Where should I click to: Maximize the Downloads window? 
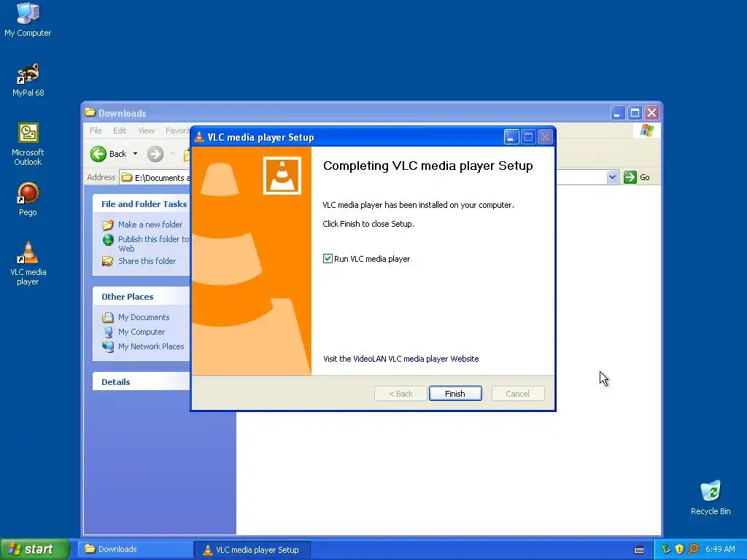click(x=635, y=113)
